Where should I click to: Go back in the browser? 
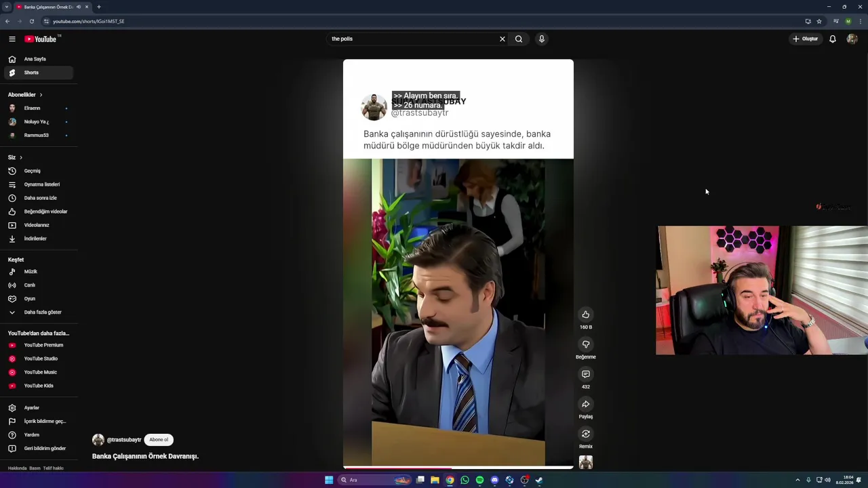7,21
